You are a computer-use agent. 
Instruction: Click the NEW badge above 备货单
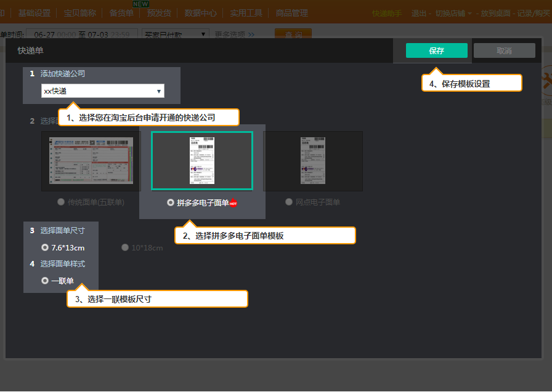point(140,4)
